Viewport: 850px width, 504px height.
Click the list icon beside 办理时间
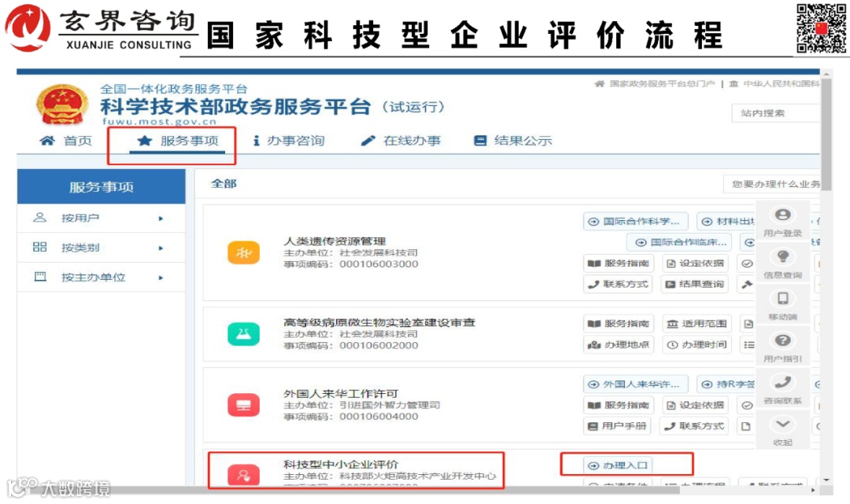coord(748,345)
